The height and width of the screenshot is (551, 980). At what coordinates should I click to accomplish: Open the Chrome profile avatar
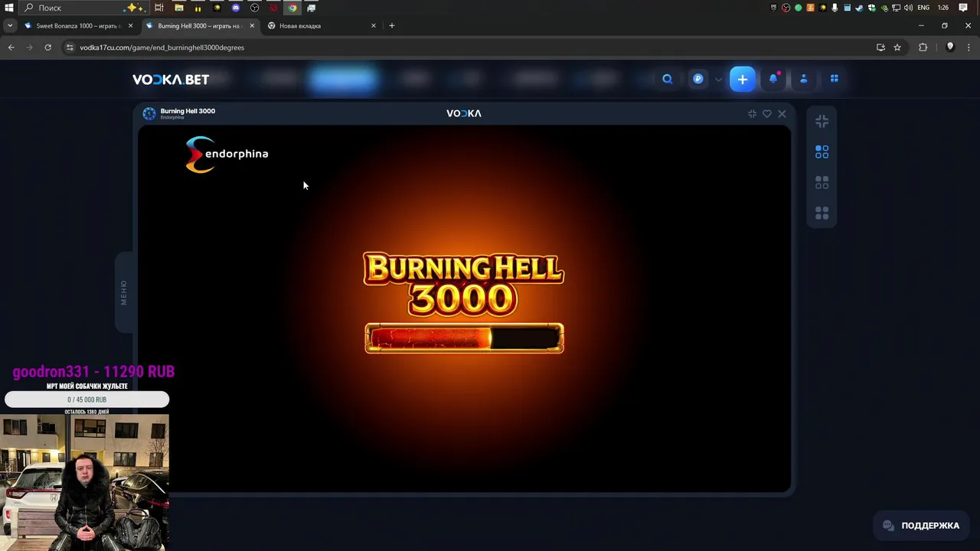pos(950,47)
